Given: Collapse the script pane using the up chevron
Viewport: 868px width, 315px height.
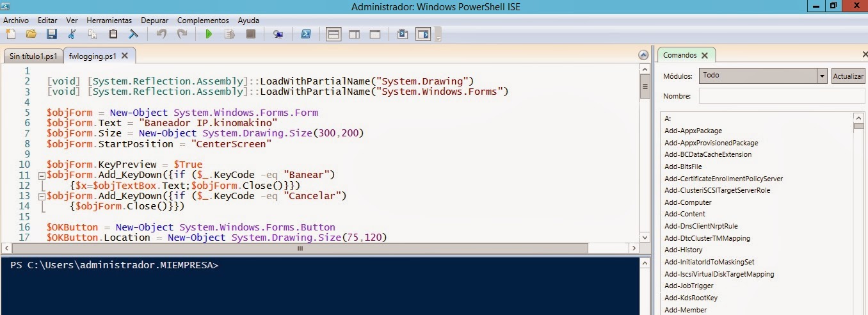Looking at the screenshot, I should [643, 56].
